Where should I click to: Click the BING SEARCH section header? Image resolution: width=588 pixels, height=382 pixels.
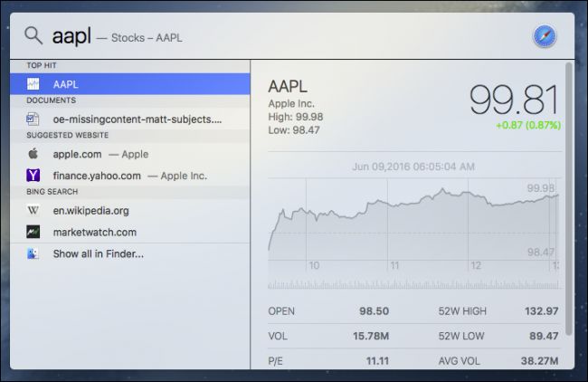point(52,192)
